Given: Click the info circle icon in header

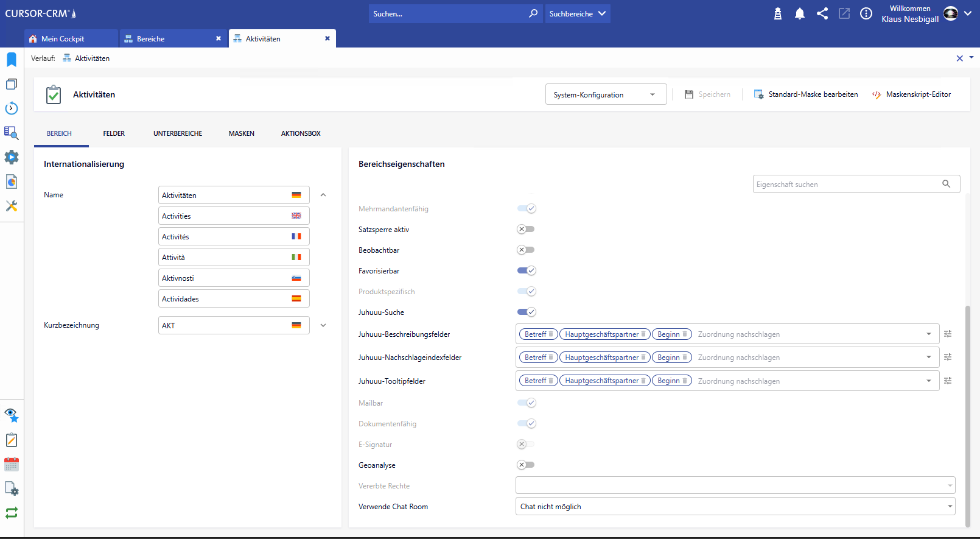Looking at the screenshot, I should point(866,13).
